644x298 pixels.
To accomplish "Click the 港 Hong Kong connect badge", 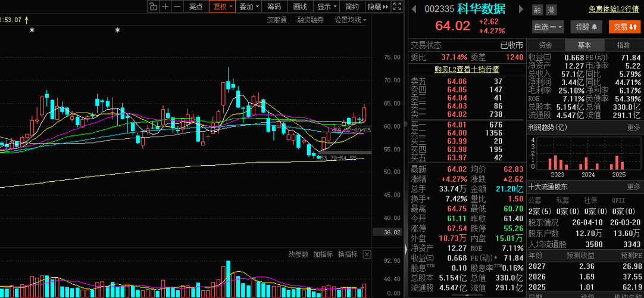I will (551, 10).
